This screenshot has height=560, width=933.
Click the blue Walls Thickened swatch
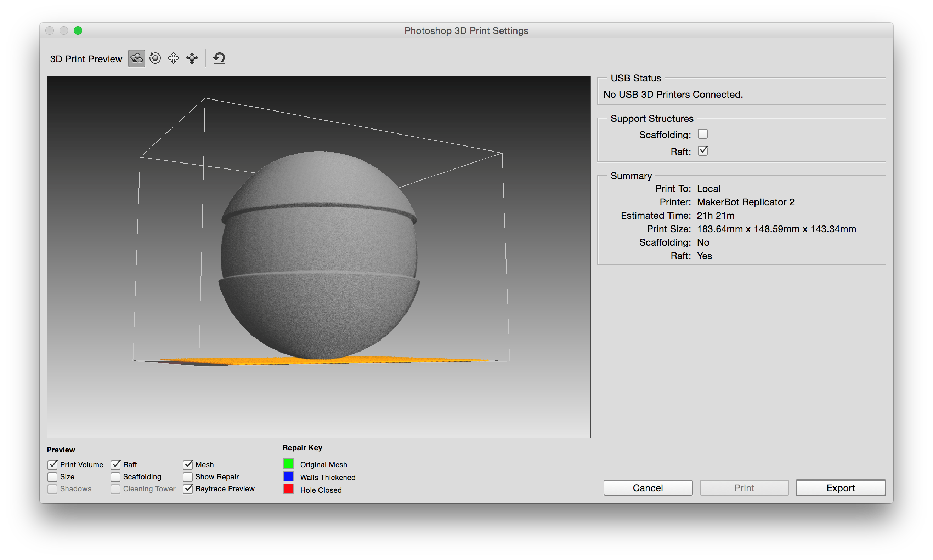[289, 476]
